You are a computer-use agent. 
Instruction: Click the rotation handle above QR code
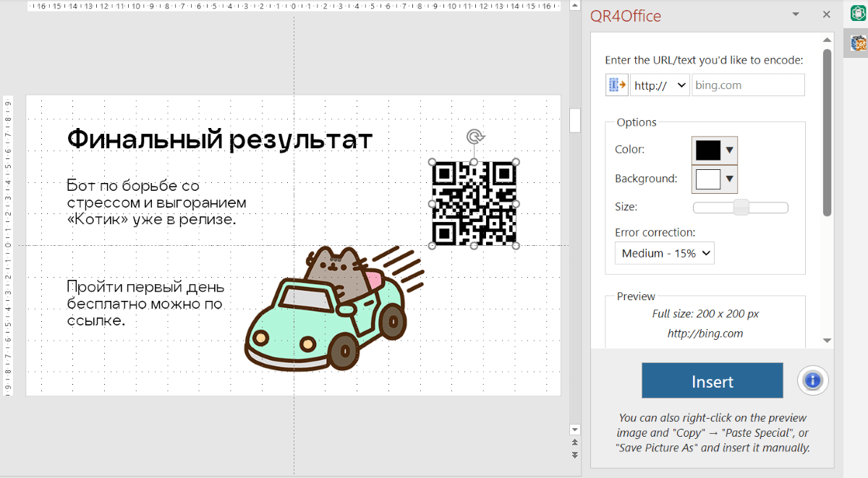(475, 137)
